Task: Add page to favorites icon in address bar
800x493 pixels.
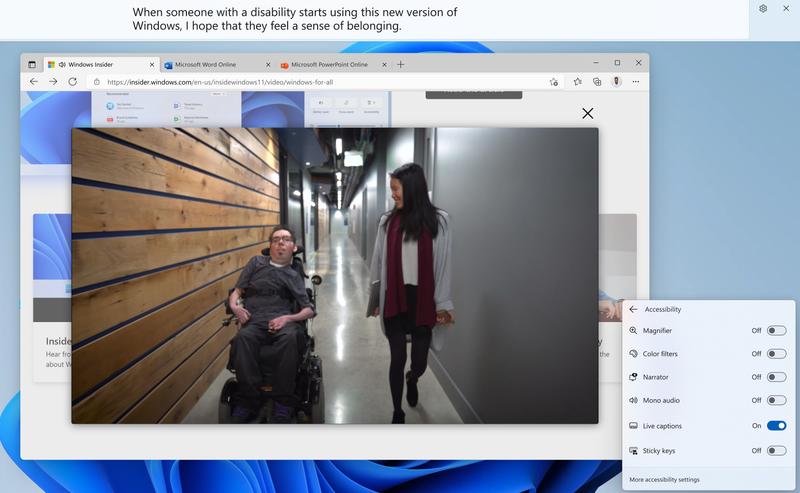Action: [x=554, y=82]
